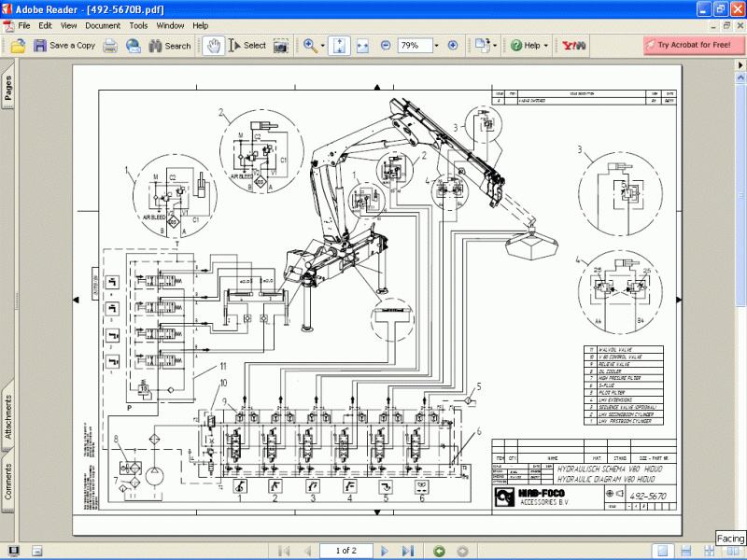Open the Zoom In tool dropdown arrow
Viewport: 747px width, 560px height.
point(323,45)
